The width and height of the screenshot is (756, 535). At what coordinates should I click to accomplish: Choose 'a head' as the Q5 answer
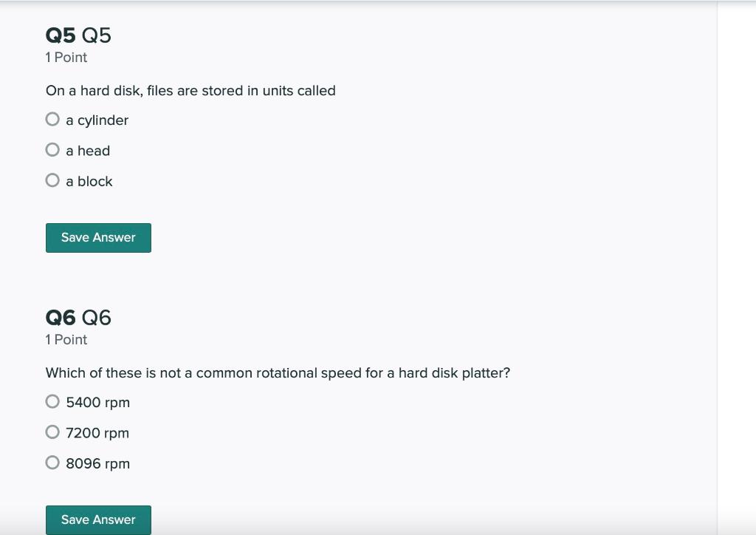52,150
